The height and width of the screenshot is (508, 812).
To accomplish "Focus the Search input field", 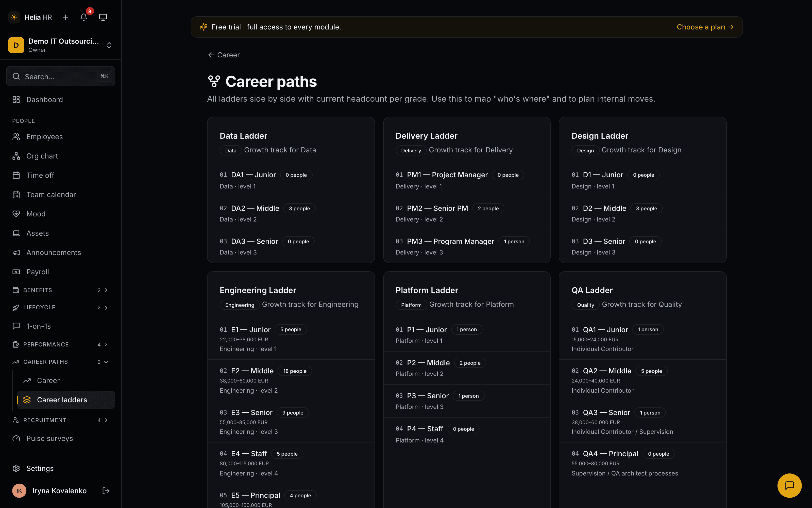I will point(60,76).
